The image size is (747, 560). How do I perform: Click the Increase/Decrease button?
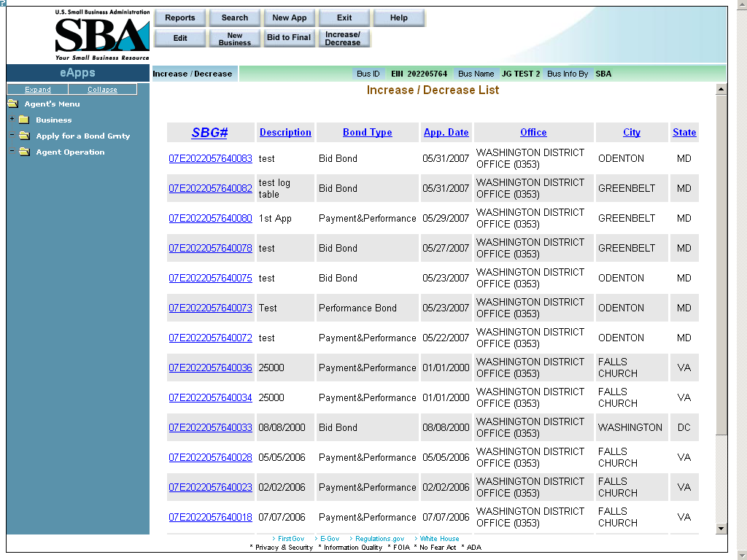(x=343, y=38)
